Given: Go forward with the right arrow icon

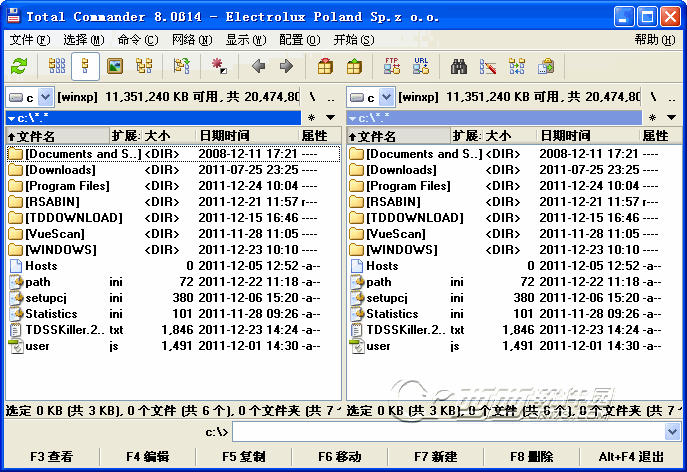Looking at the screenshot, I should tap(286, 66).
